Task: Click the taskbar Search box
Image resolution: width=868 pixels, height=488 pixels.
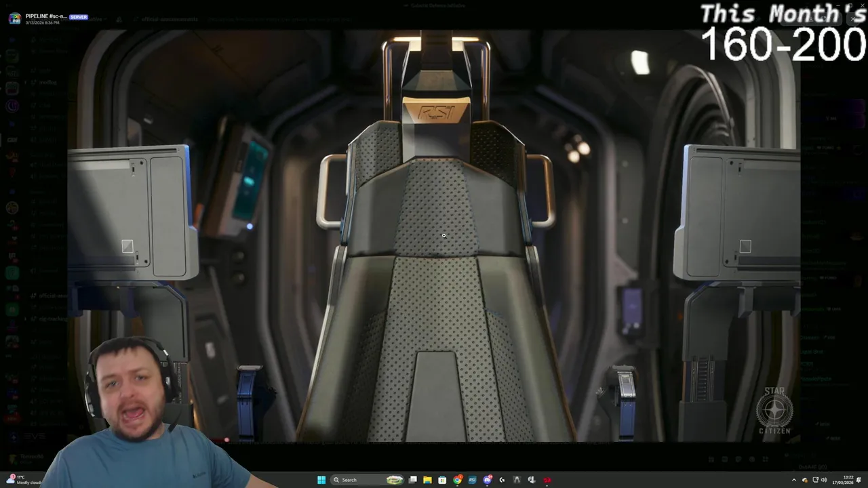Action: 368,480
